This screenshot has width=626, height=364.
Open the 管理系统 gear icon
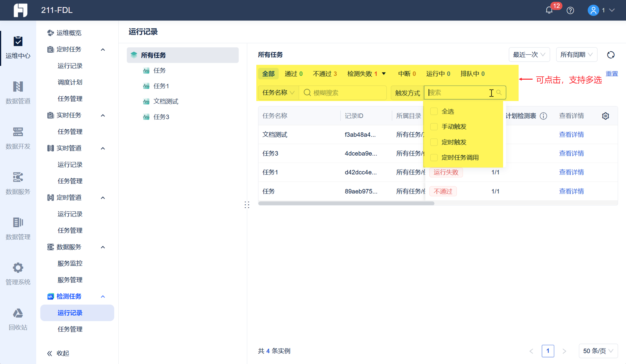pos(18,268)
